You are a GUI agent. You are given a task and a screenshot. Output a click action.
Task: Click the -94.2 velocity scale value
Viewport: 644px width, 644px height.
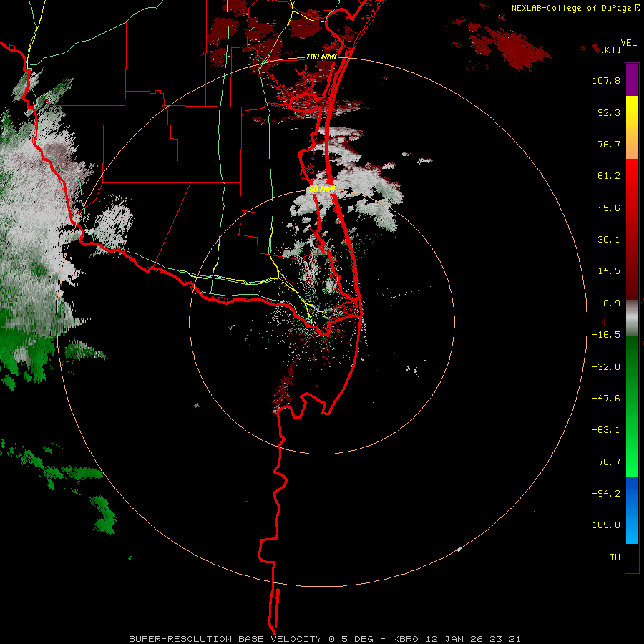coord(606,494)
